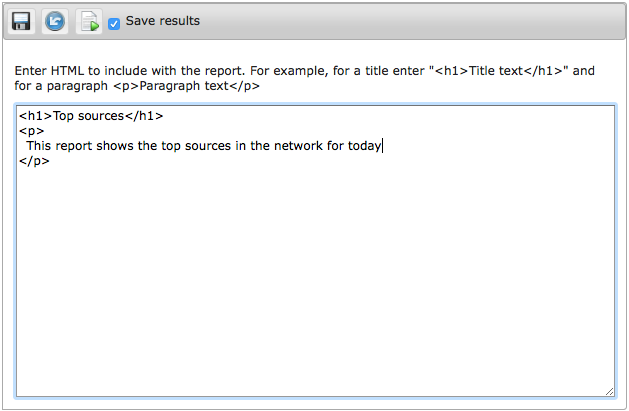The height and width of the screenshot is (411, 629).
Task: Click the textarea resize grip in the corner
Action: point(609,392)
